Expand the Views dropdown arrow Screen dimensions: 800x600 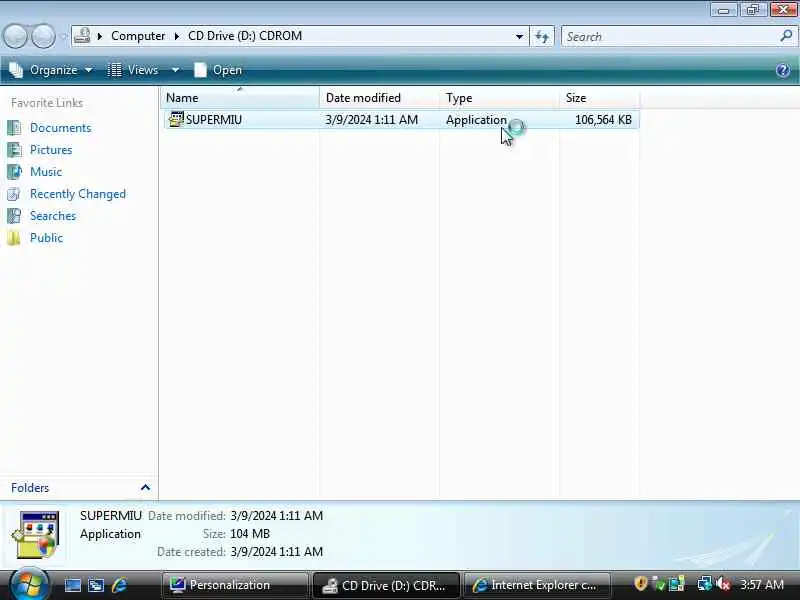tap(175, 70)
